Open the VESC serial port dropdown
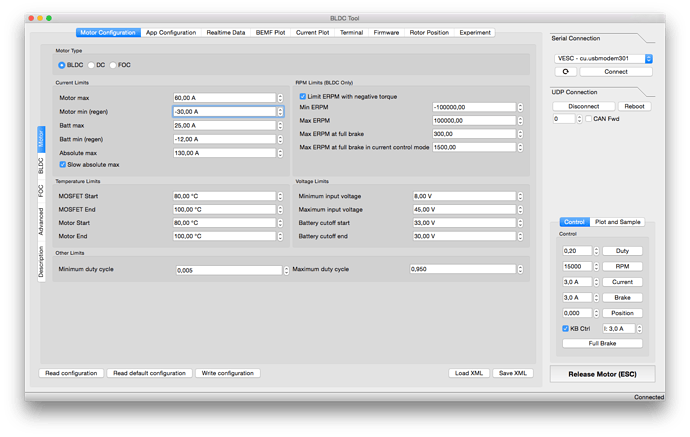Image resolution: width=690 pixels, height=437 pixels. pyautogui.click(x=604, y=59)
